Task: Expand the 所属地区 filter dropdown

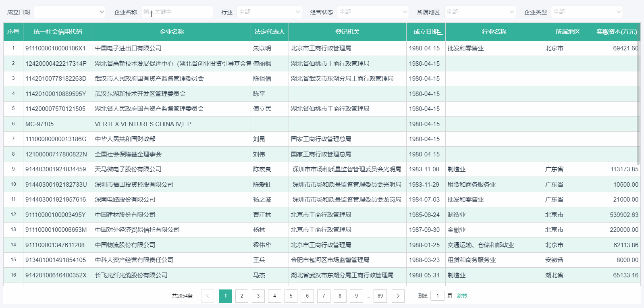Action: click(x=480, y=12)
